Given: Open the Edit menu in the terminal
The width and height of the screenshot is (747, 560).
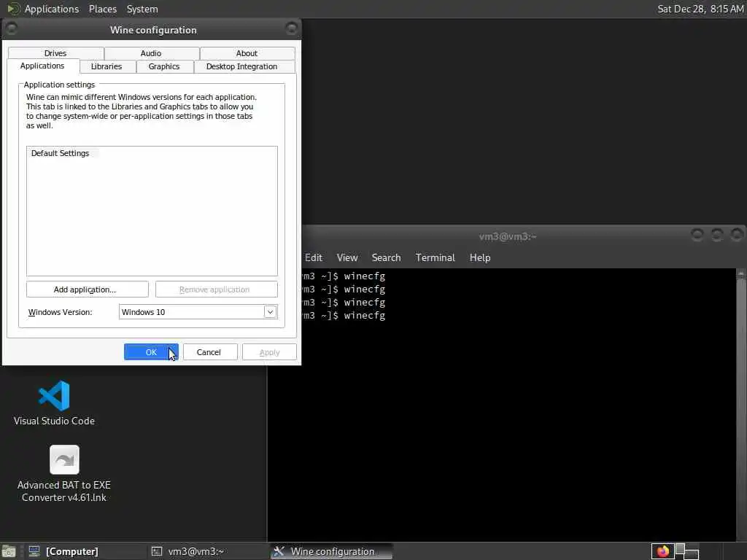Looking at the screenshot, I should pos(314,257).
